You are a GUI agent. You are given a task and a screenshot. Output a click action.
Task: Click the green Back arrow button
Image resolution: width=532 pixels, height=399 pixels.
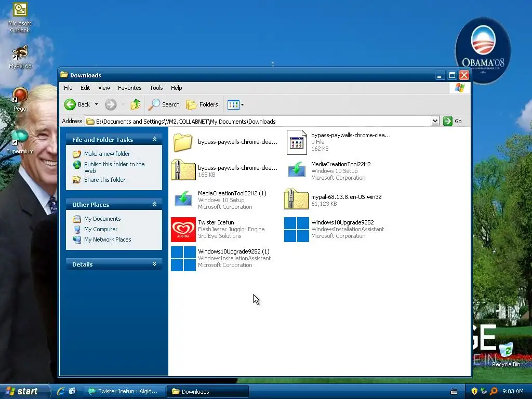coord(70,104)
